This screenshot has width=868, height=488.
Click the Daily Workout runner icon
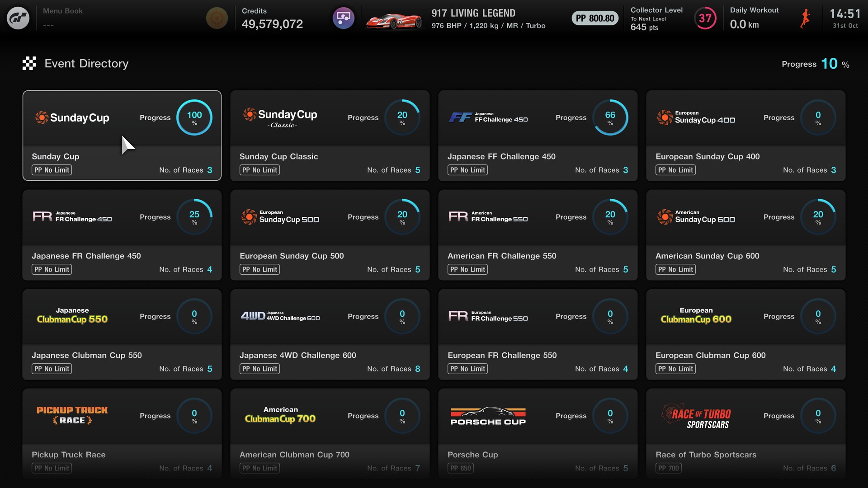tap(805, 19)
